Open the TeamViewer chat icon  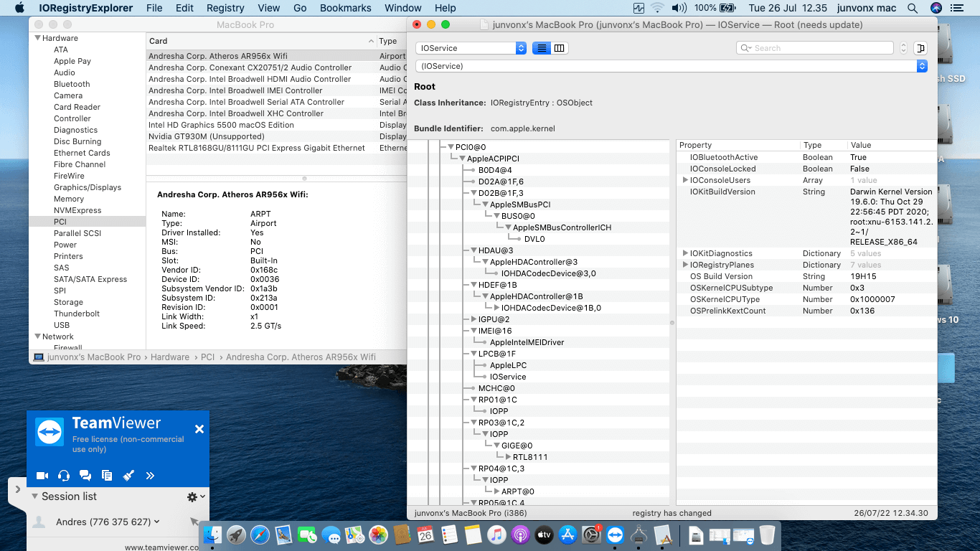(85, 475)
